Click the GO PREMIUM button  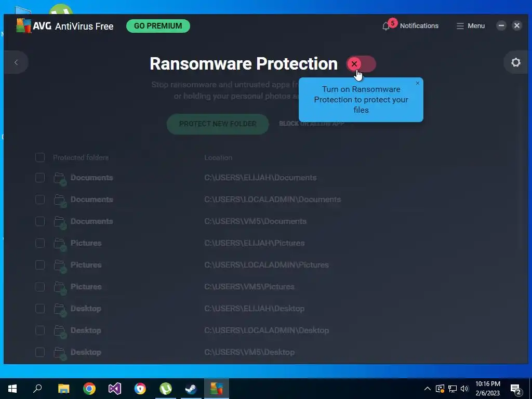coord(158,26)
